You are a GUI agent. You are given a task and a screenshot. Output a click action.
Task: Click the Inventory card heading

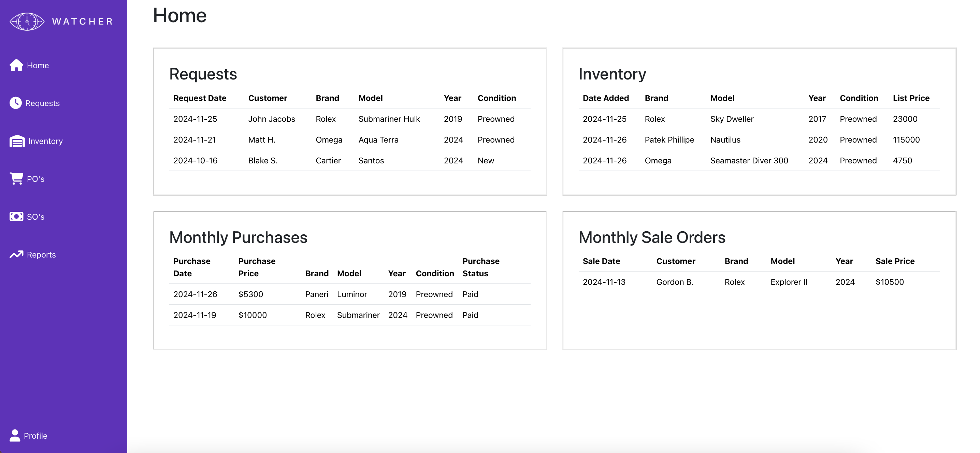tap(612, 74)
